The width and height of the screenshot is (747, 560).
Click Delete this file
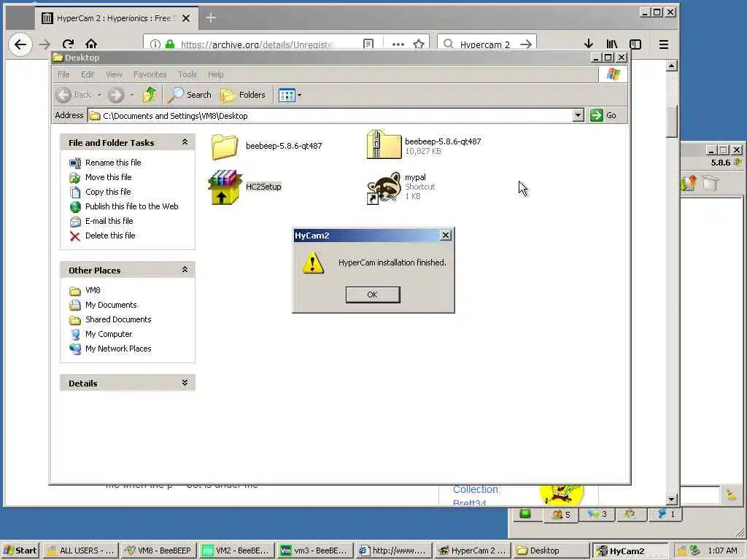click(110, 236)
